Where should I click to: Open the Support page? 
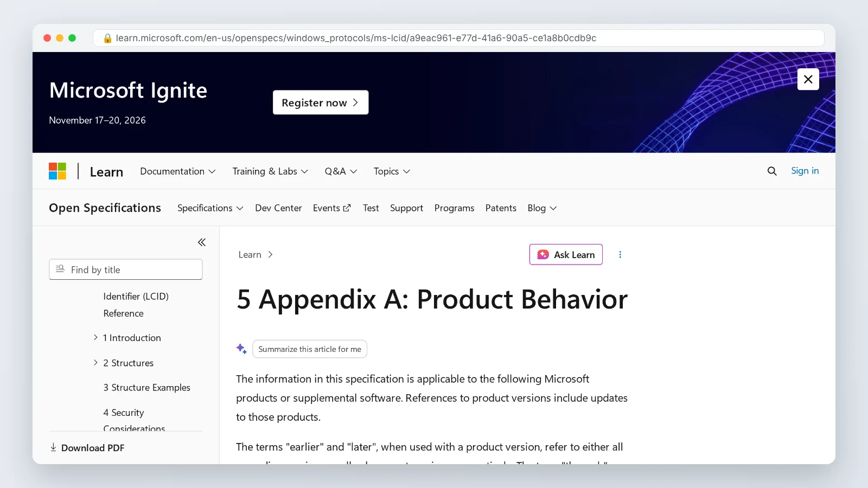point(406,208)
